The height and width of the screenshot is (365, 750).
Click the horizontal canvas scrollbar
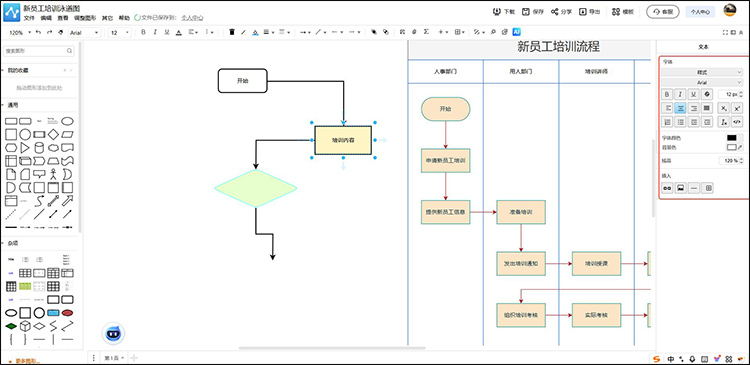(331, 348)
